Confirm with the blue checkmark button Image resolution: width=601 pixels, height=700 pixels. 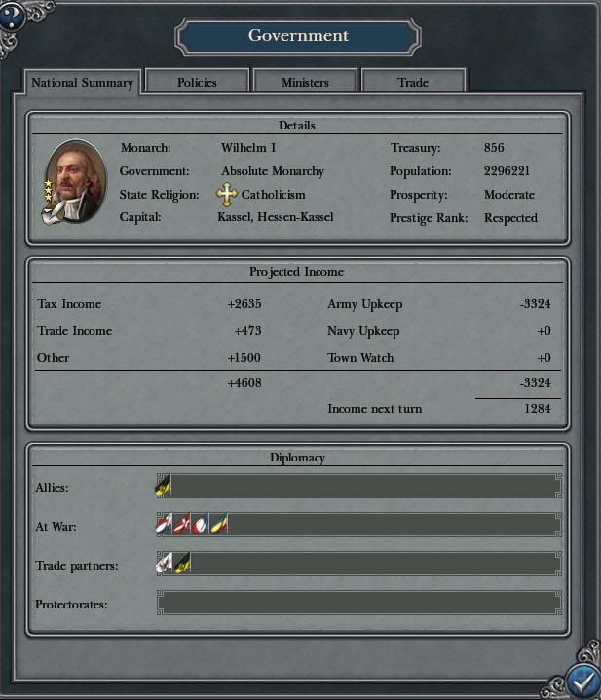click(x=583, y=681)
